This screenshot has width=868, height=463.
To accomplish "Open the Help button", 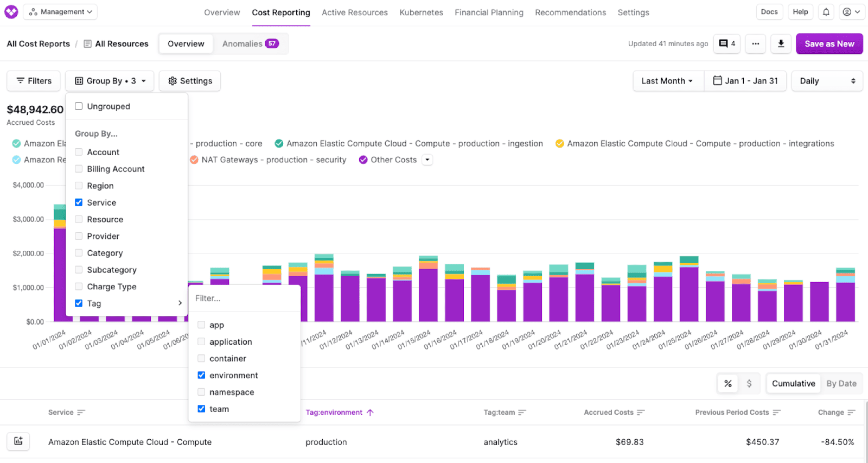I will coord(800,12).
